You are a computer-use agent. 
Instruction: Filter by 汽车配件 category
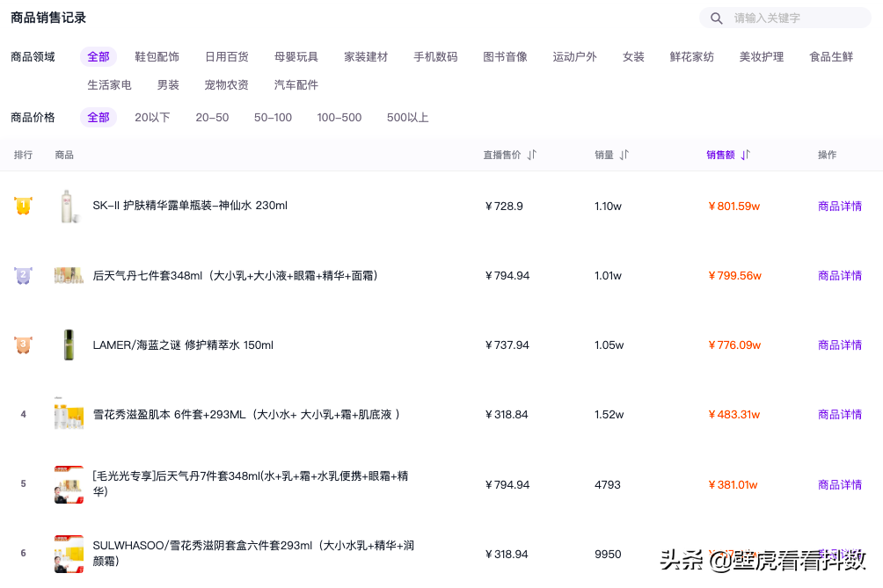click(x=296, y=84)
